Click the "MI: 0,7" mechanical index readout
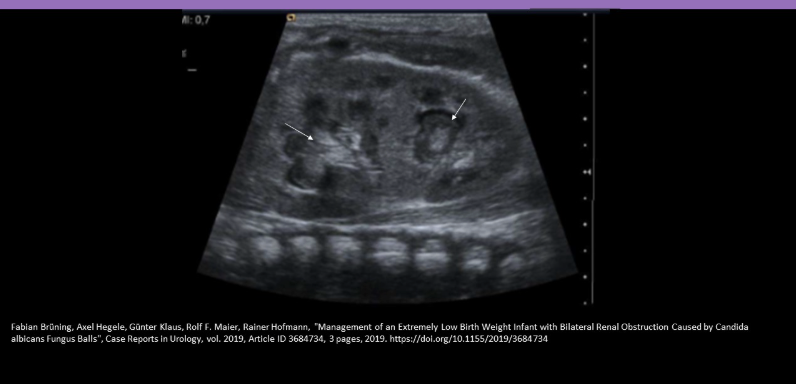 tap(196, 21)
